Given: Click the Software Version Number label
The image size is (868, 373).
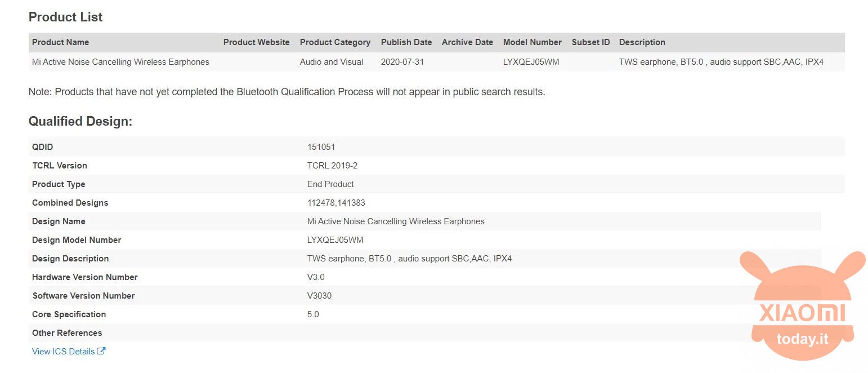Looking at the screenshot, I should (83, 296).
